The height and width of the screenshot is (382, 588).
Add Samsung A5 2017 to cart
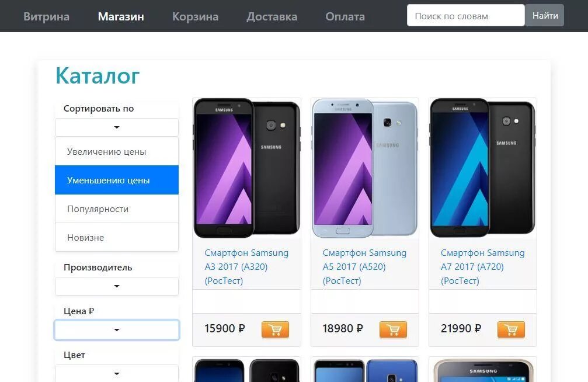pyautogui.click(x=393, y=329)
